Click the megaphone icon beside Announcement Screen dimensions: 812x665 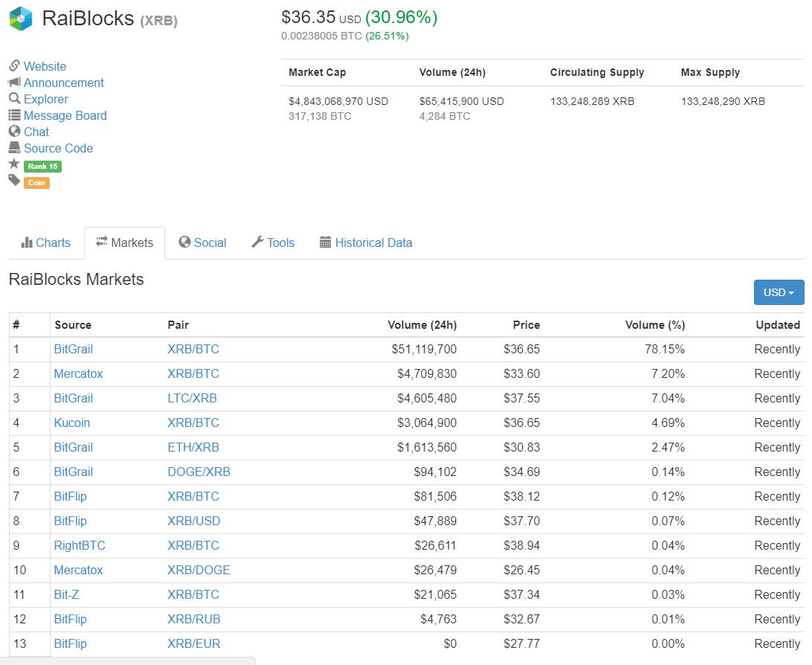pyautogui.click(x=14, y=83)
